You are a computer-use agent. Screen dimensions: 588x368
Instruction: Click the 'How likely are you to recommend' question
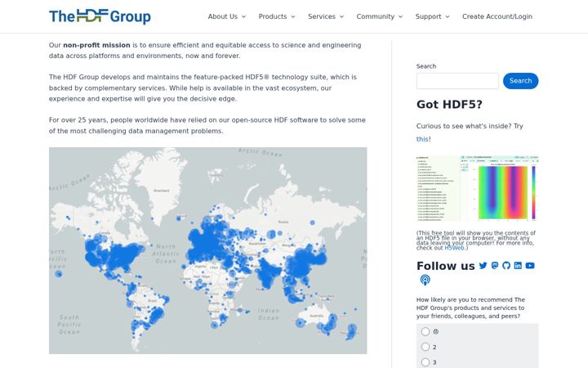(470, 308)
